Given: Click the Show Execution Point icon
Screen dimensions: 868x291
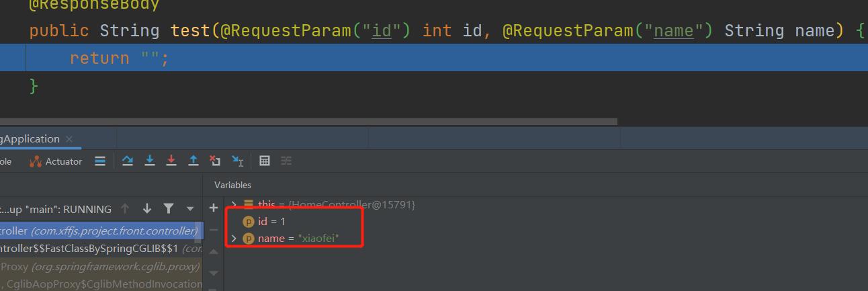Looking at the screenshot, I should click(x=100, y=161).
